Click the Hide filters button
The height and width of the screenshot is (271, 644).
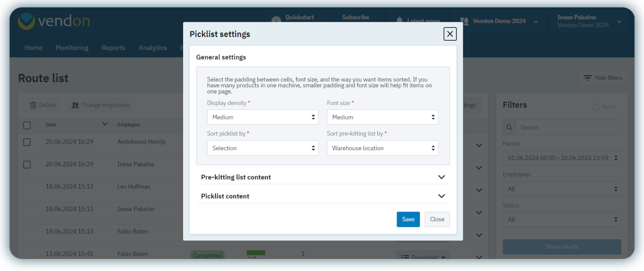coord(603,78)
